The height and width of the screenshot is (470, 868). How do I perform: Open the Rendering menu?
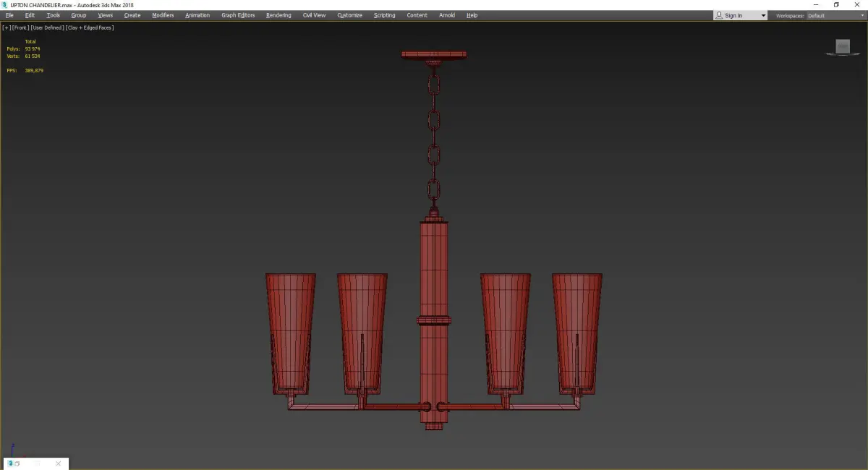coord(278,15)
